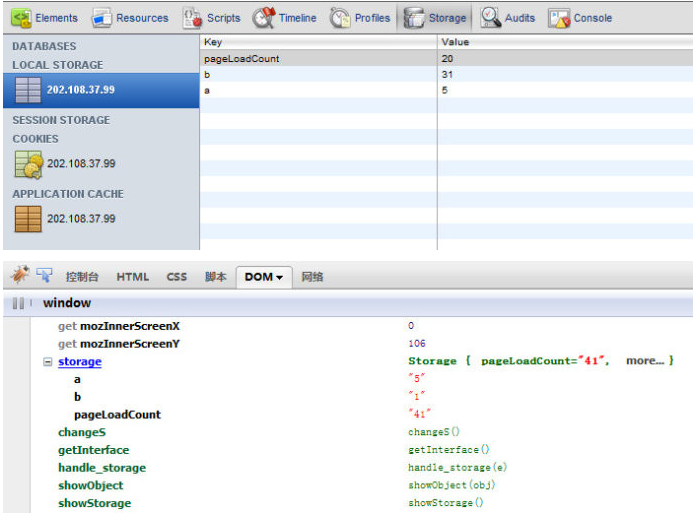
Task: Switch to the Audits tab label
Action: click(520, 18)
